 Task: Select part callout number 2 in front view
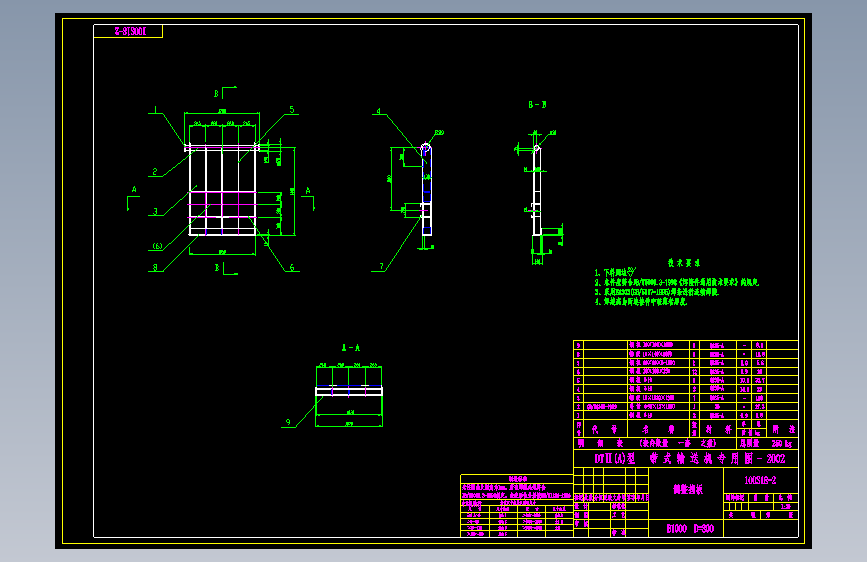(155, 172)
